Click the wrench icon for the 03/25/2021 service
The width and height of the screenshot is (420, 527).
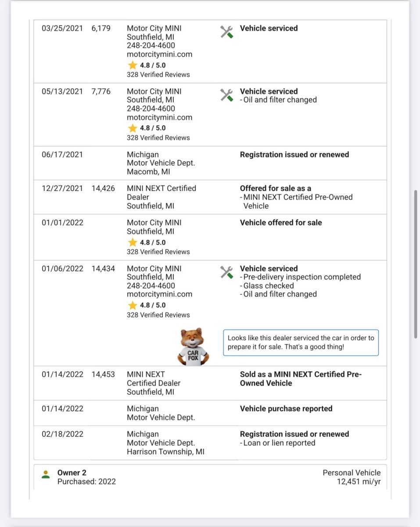coord(226,32)
